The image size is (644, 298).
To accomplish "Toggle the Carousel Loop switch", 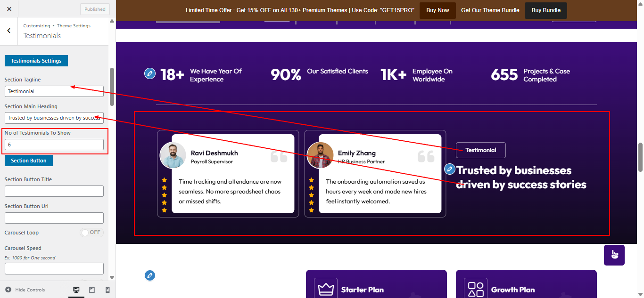I will coord(91,233).
